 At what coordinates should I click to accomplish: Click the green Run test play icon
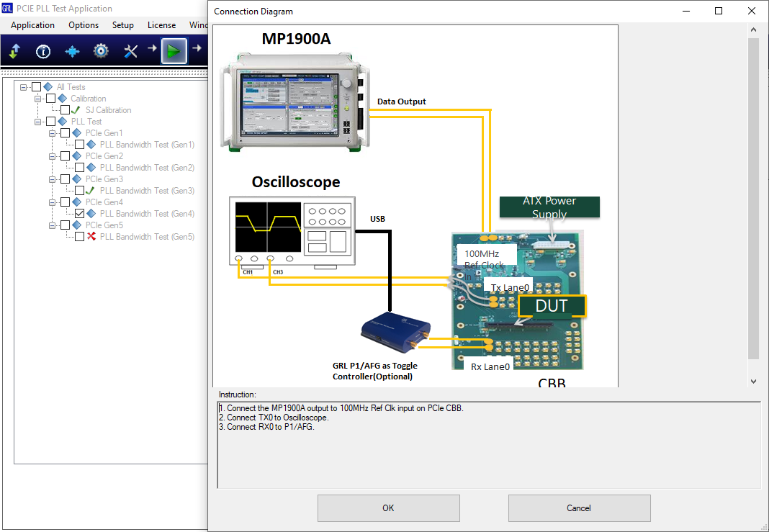(x=174, y=51)
